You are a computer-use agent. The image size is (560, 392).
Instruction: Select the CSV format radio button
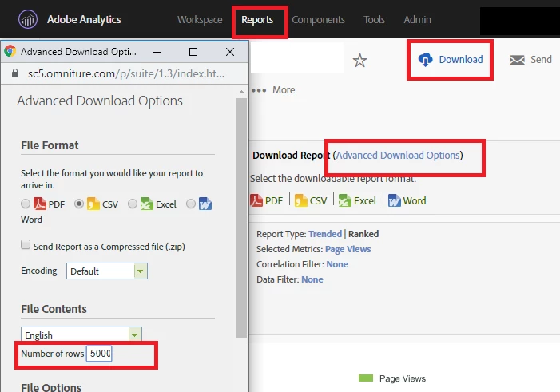point(79,204)
